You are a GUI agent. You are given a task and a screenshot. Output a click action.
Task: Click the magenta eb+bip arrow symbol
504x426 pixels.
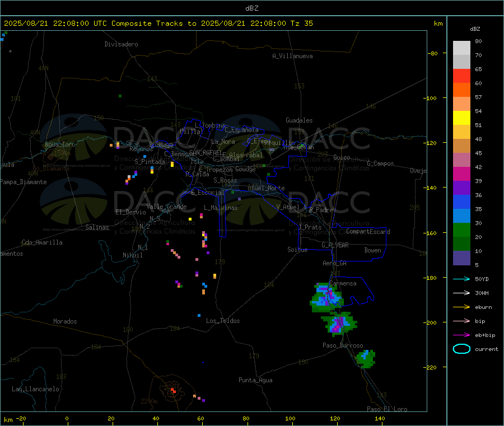point(461,335)
